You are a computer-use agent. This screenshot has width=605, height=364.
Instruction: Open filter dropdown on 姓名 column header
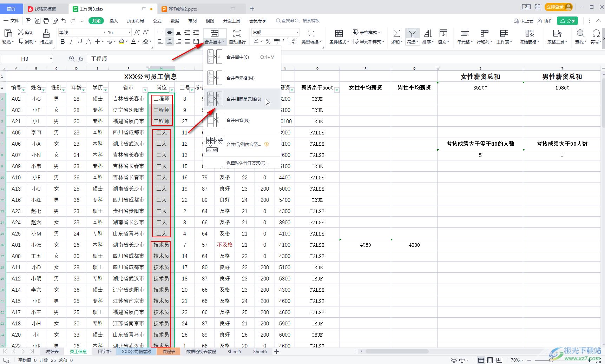point(44,90)
